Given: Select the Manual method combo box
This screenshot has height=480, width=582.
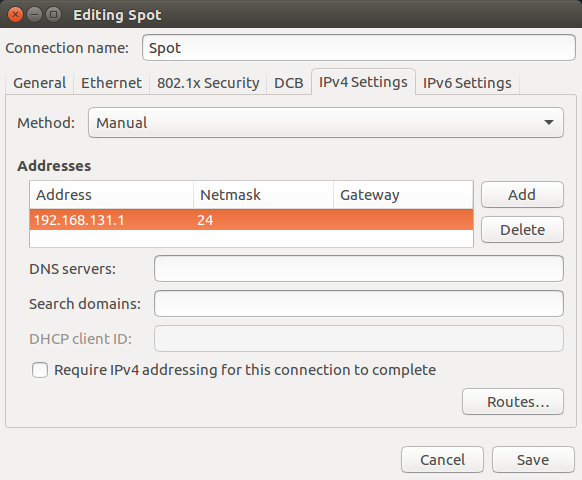Looking at the screenshot, I should (326, 123).
